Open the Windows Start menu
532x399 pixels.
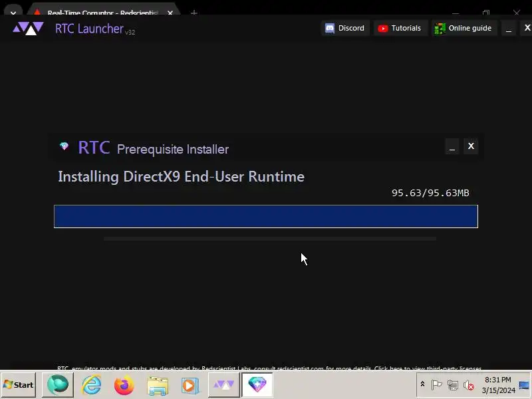coord(19,385)
